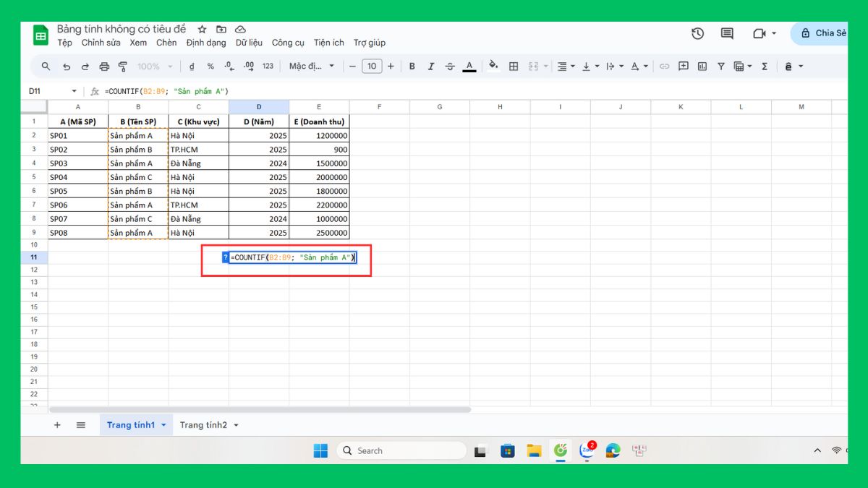Format value as percent
The height and width of the screenshot is (488, 868).
pyautogui.click(x=210, y=66)
